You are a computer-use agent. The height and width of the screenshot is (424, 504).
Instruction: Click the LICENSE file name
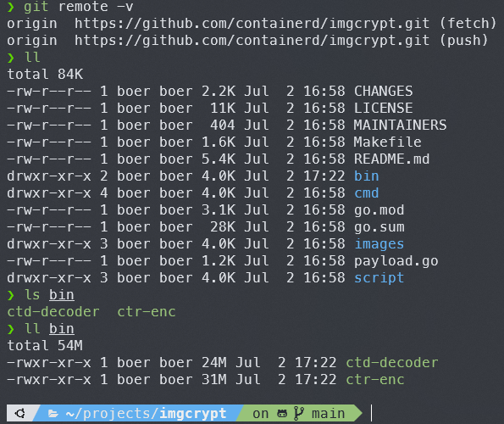[x=383, y=108]
